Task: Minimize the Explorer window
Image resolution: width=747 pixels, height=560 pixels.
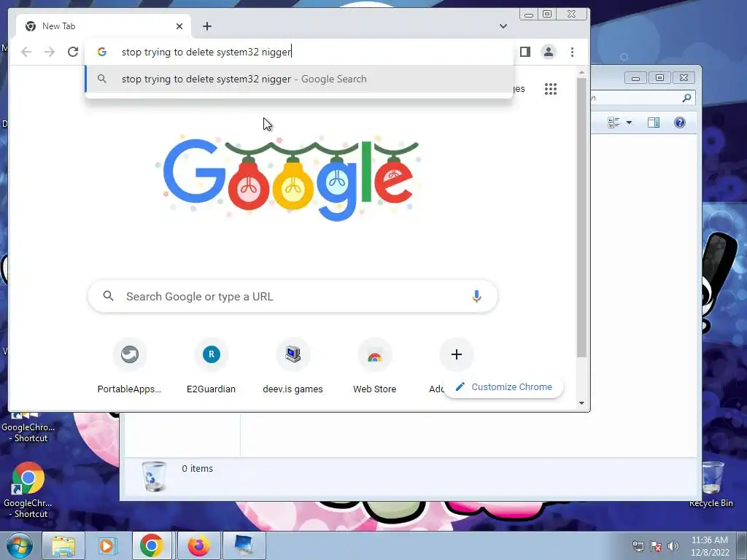Action: click(635, 78)
